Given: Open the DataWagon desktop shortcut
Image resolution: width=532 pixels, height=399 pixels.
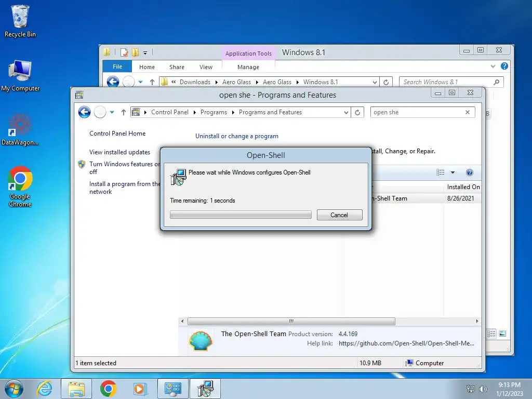Looking at the screenshot, I should tap(20, 129).
